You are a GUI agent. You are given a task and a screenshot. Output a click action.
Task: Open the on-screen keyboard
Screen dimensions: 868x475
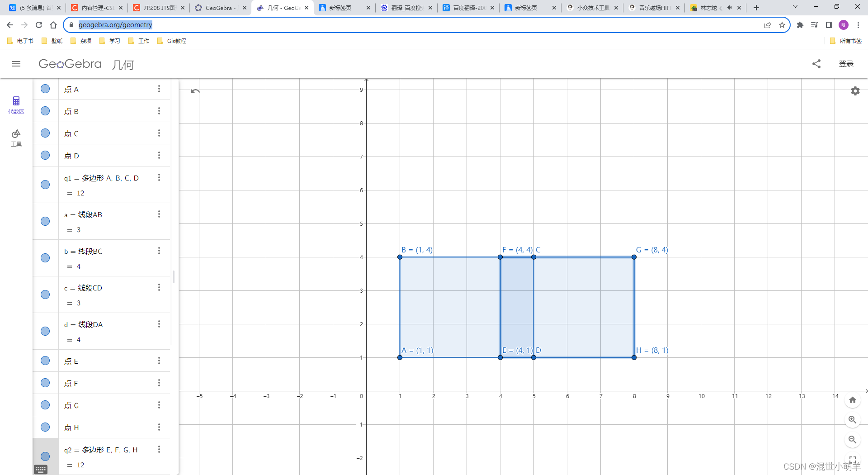tap(41, 470)
